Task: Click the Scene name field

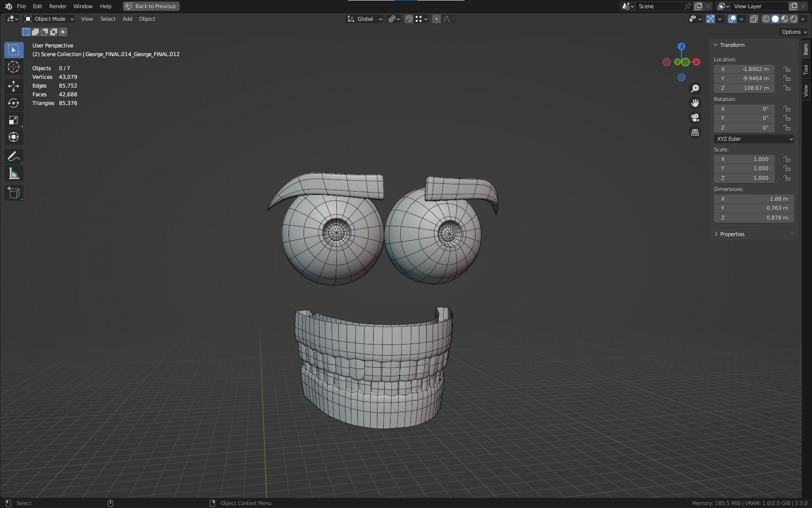Action: point(660,6)
